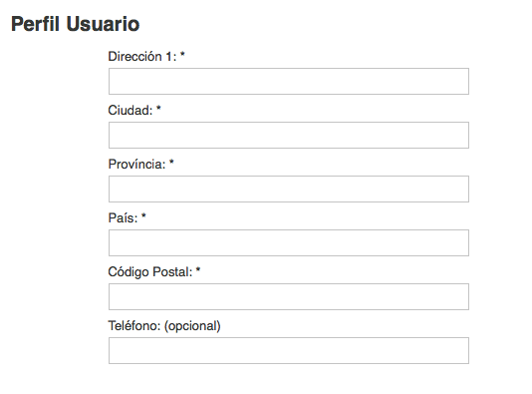
Task: Click the word Perfil in heading
Action: pos(36,24)
